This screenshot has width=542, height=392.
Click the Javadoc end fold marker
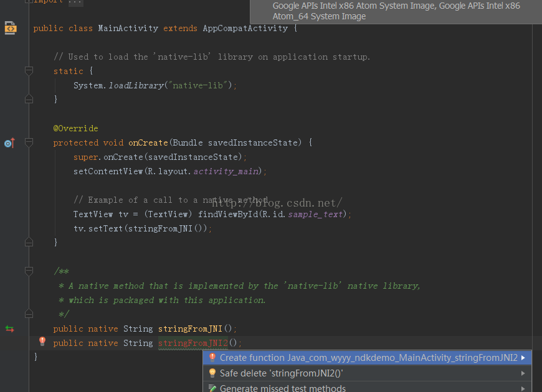pos(29,314)
